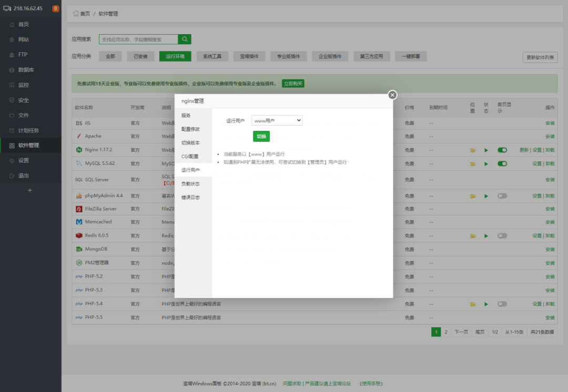Close the nginx管理 dialog

tap(392, 95)
